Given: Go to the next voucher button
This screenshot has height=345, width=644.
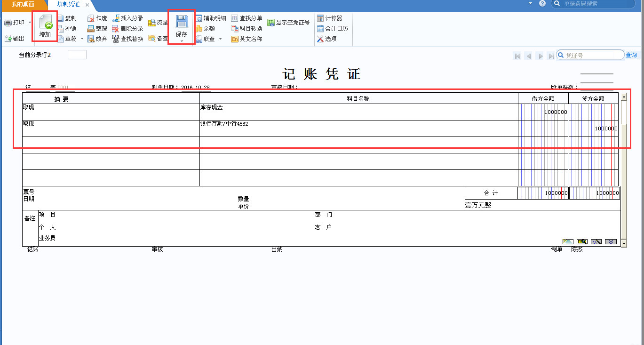Looking at the screenshot, I should click(x=540, y=56).
